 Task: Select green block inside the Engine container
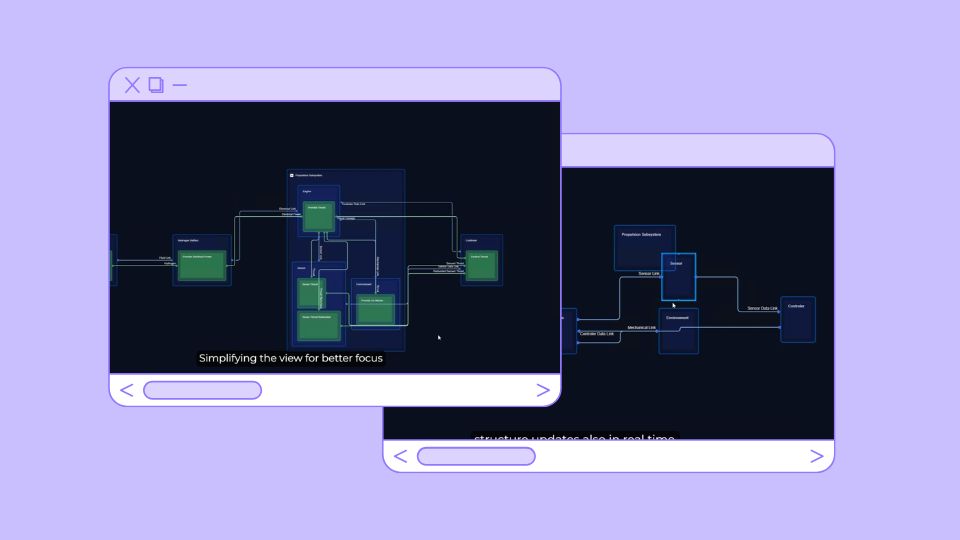(x=317, y=215)
